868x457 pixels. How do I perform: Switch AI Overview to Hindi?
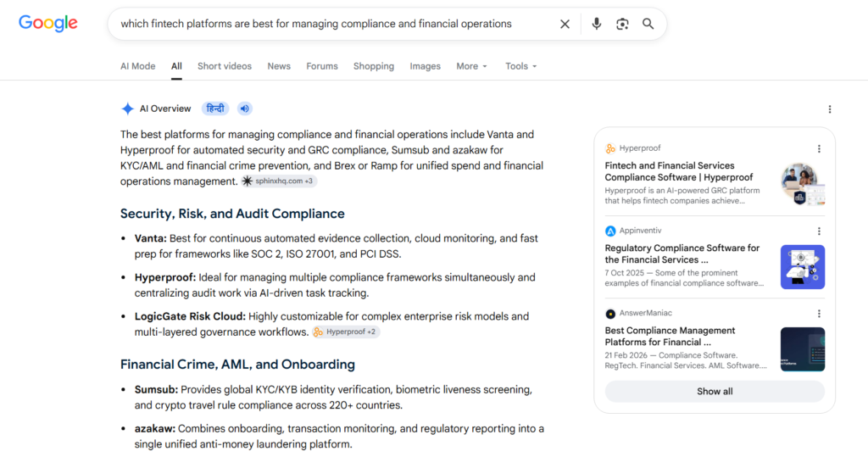215,109
